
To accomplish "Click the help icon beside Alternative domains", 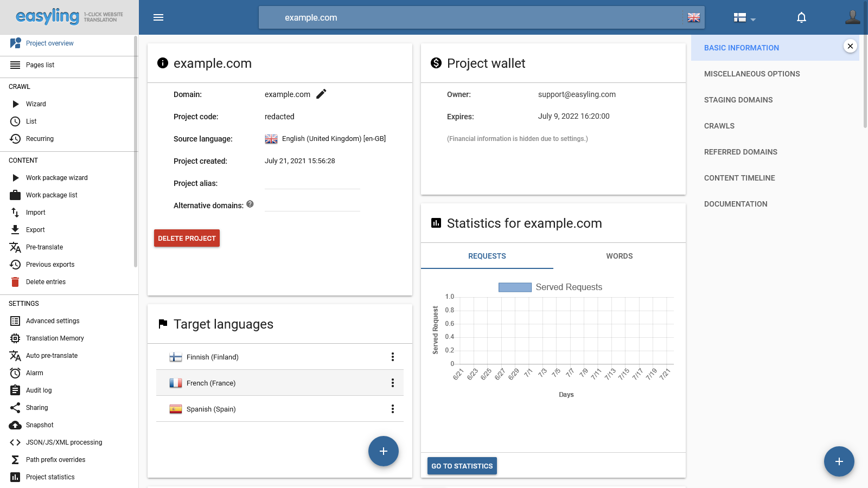I will point(250,204).
